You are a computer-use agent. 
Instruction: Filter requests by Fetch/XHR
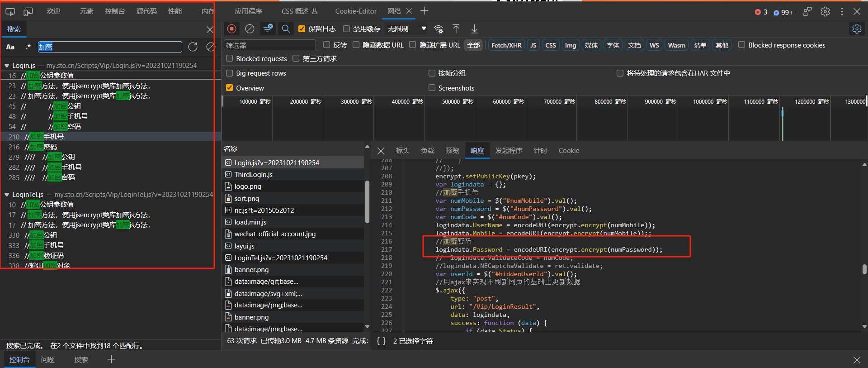pos(506,45)
